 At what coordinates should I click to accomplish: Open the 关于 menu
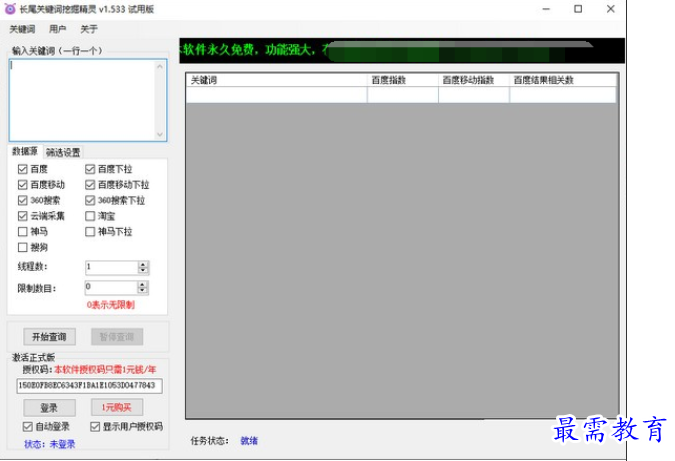point(89,29)
